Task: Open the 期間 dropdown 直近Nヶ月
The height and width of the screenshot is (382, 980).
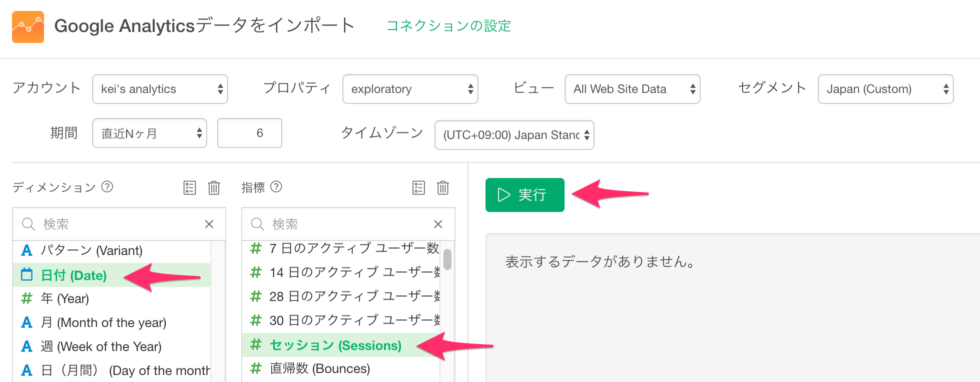Action: click(x=150, y=133)
